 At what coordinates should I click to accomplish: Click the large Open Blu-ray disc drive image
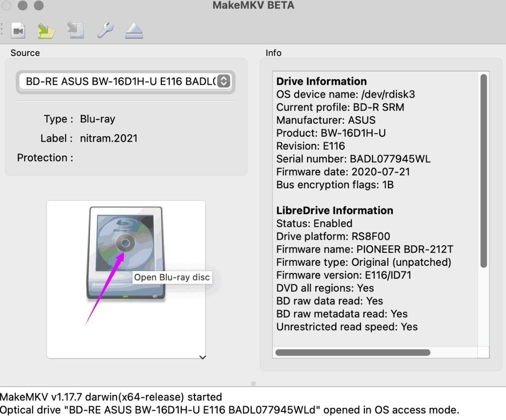tap(126, 253)
